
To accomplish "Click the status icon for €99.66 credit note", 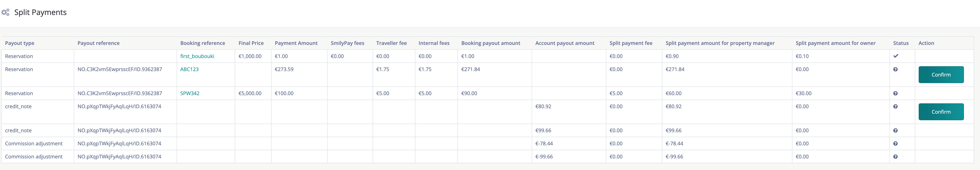I will 896,131.
